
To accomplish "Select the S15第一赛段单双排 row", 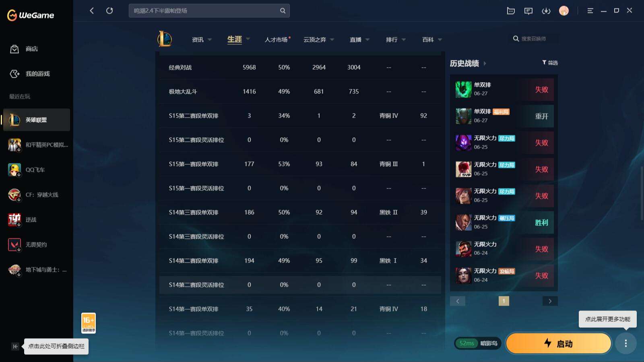I will [x=300, y=164].
